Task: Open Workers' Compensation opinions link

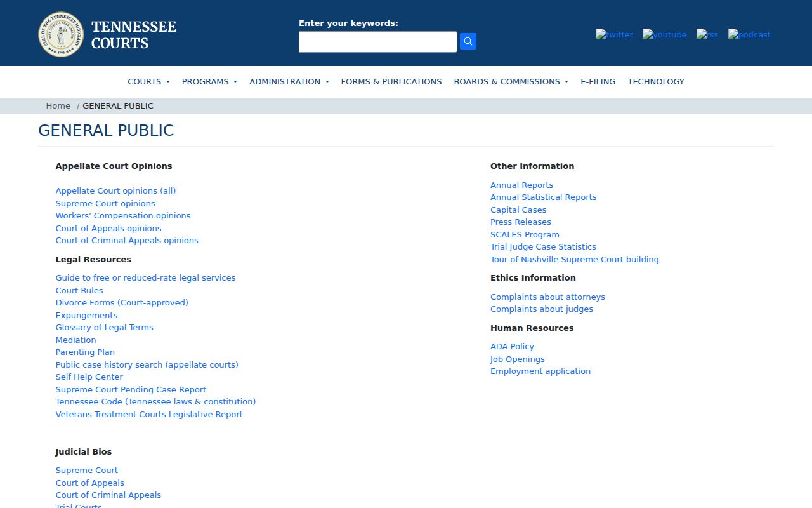Action: [x=123, y=215]
